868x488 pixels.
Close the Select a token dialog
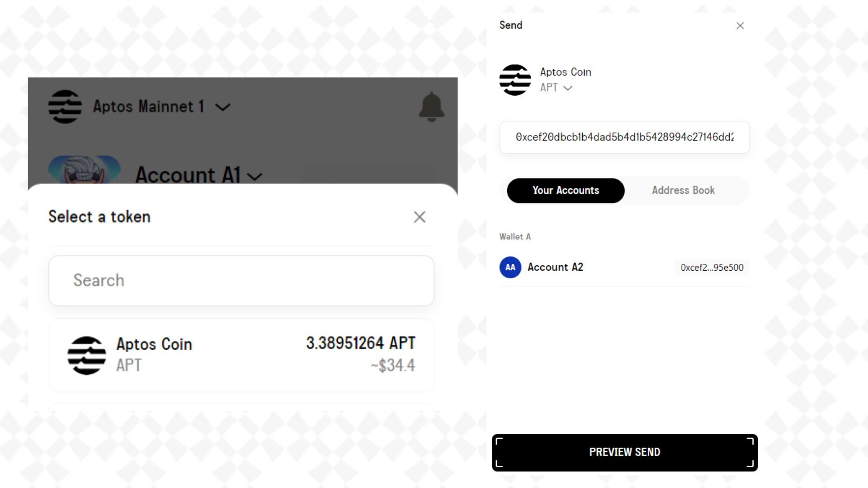tap(420, 217)
